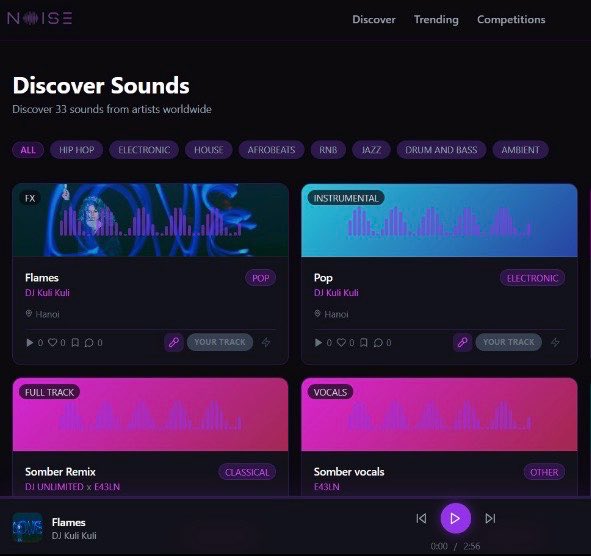Click DJ Kuli Kuli in player bar
Screen dimensions: 591x556
tap(74, 536)
